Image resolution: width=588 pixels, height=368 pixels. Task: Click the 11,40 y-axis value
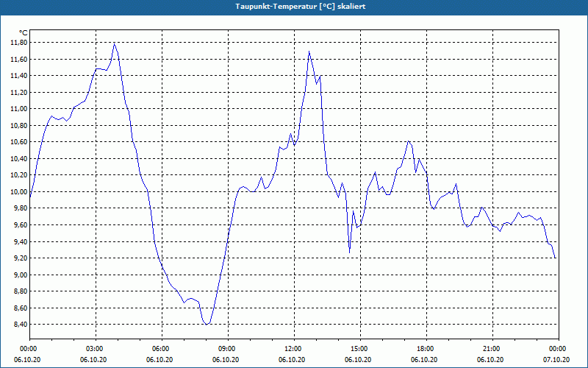pyautogui.click(x=19, y=76)
